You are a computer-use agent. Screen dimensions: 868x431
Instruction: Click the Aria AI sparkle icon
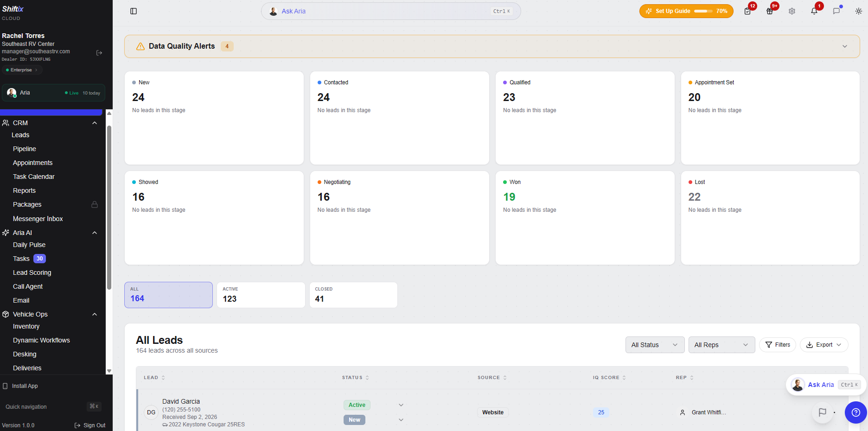[6, 233]
